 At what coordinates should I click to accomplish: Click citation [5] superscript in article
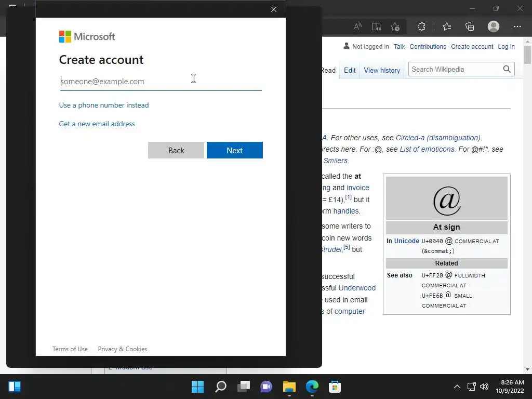347,247
